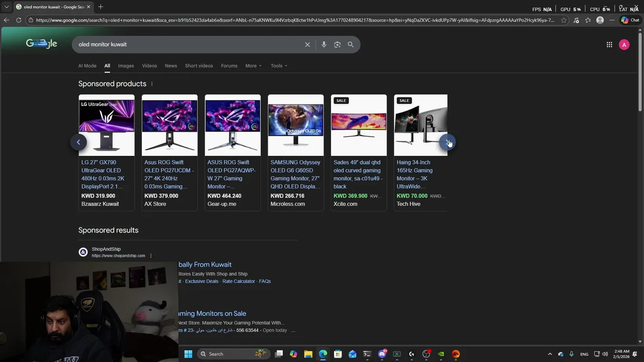The height and width of the screenshot is (362, 644).
Task: Open the Google apps grid
Action: click(x=609, y=45)
